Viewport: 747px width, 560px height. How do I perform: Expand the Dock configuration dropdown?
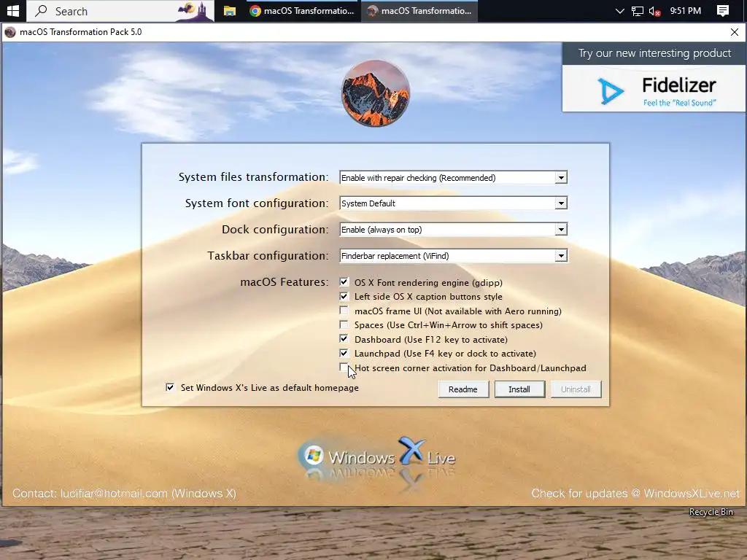click(561, 230)
